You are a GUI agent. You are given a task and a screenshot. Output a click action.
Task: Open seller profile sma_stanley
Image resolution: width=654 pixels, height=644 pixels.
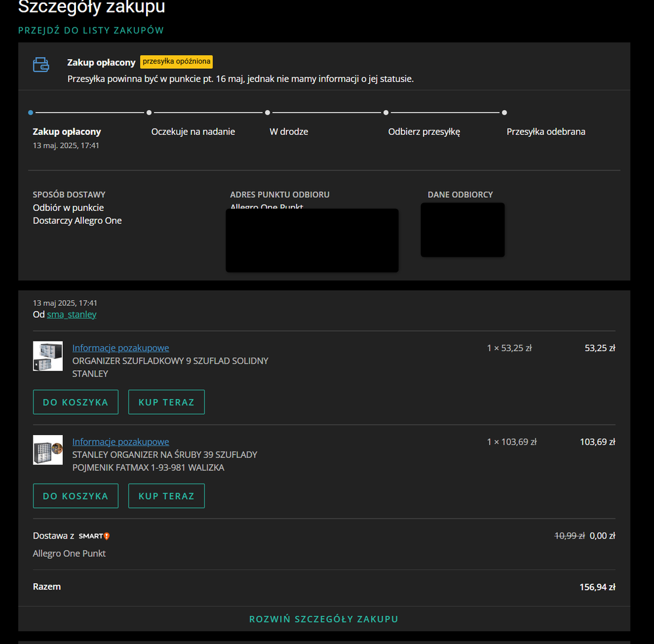point(71,314)
